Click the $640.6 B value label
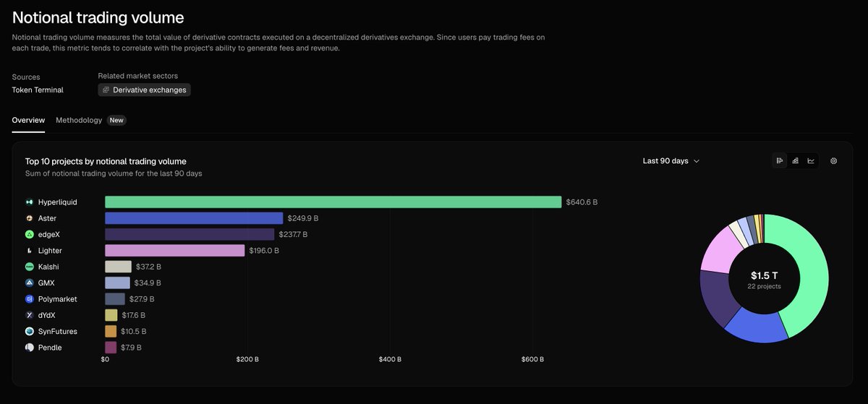The height and width of the screenshot is (404, 868). click(582, 202)
